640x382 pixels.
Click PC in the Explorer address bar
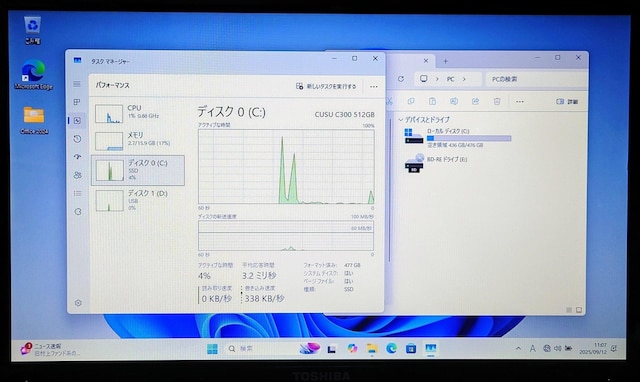pos(451,79)
